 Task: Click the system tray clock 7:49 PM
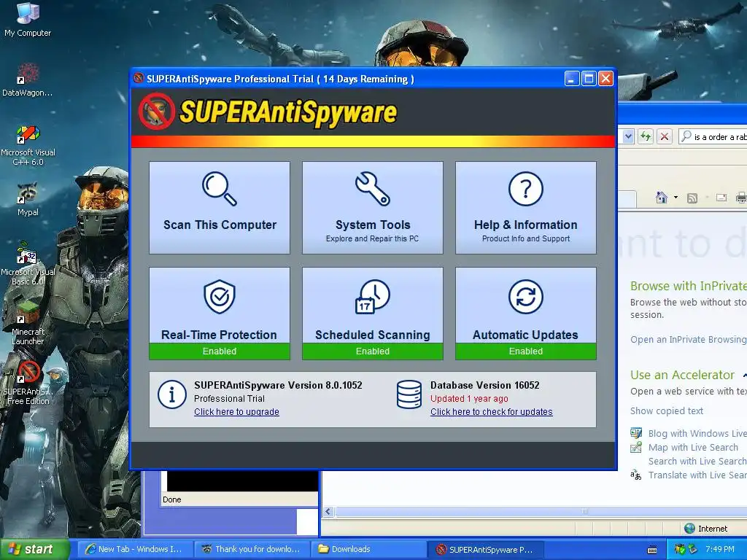(x=719, y=549)
